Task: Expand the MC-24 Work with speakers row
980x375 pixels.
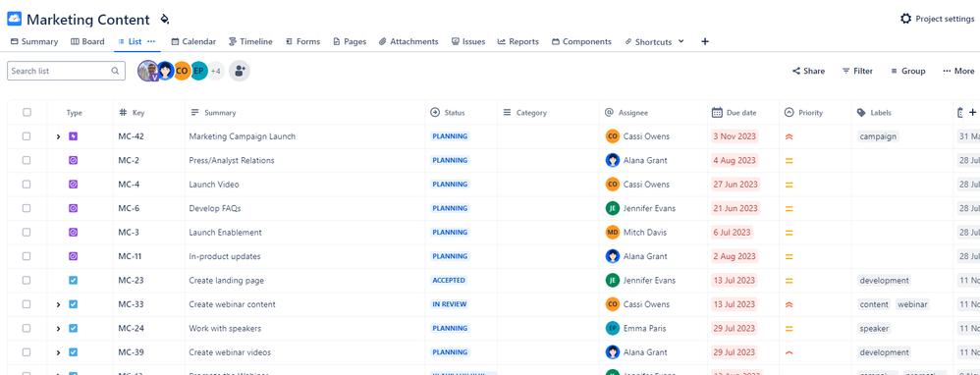Action: click(58, 329)
